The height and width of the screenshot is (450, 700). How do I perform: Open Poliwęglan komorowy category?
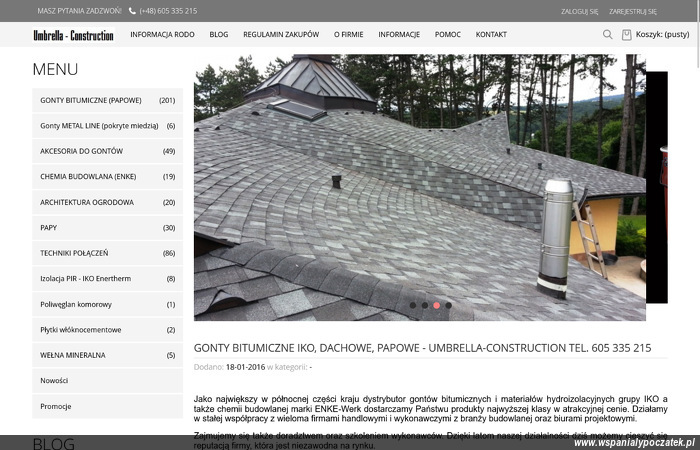pyautogui.click(x=108, y=304)
